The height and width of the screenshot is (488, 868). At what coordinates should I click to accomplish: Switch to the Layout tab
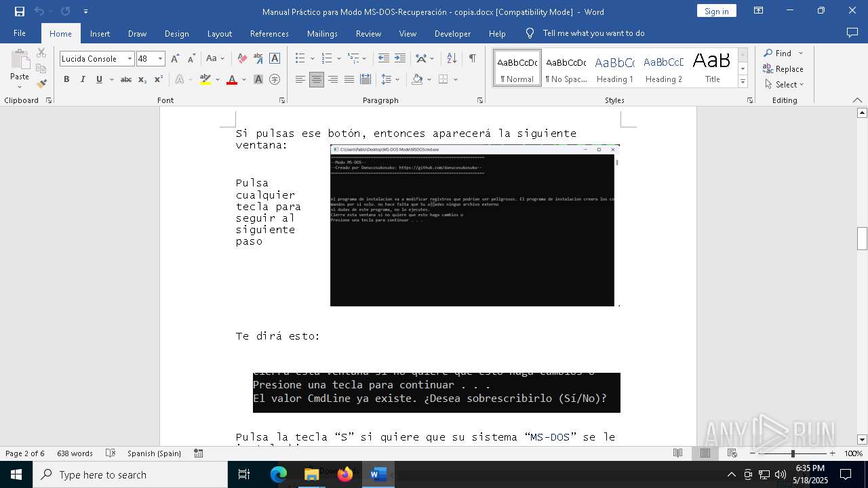219,33
